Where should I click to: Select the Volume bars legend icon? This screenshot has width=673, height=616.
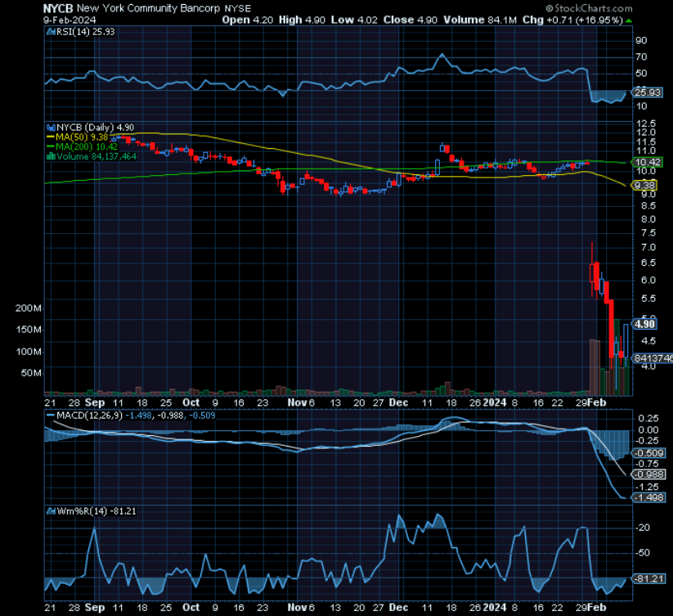[51, 158]
